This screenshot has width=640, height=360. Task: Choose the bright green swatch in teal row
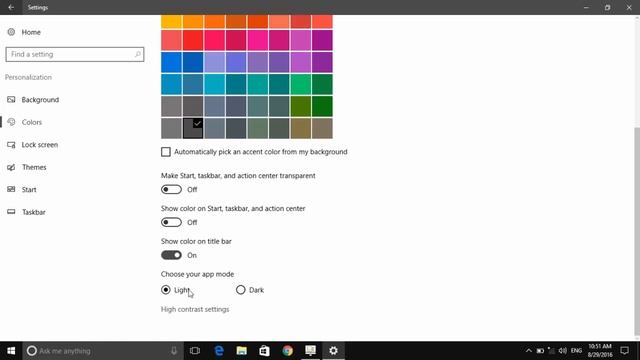coord(301,84)
